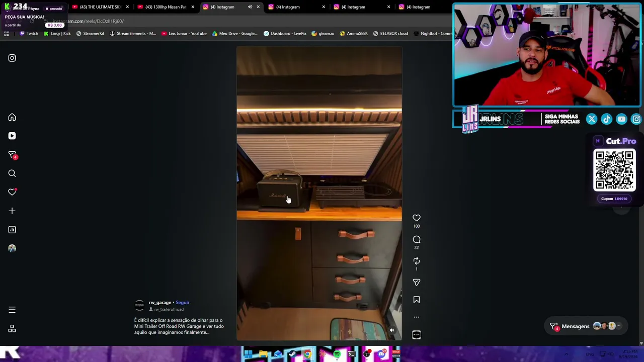The image size is (644, 362).
Task: Open Lins Junior YouTube bookmark
Action: tap(184, 34)
